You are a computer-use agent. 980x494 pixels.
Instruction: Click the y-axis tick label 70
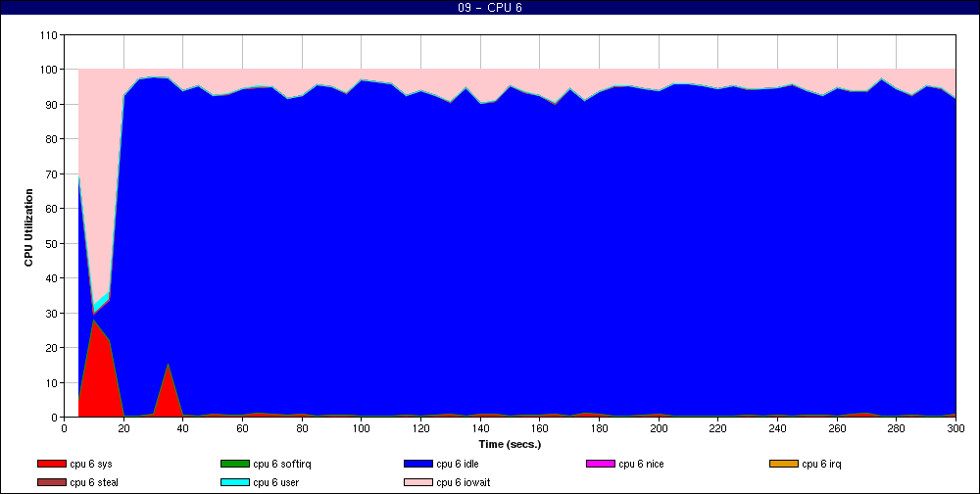tap(53, 173)
